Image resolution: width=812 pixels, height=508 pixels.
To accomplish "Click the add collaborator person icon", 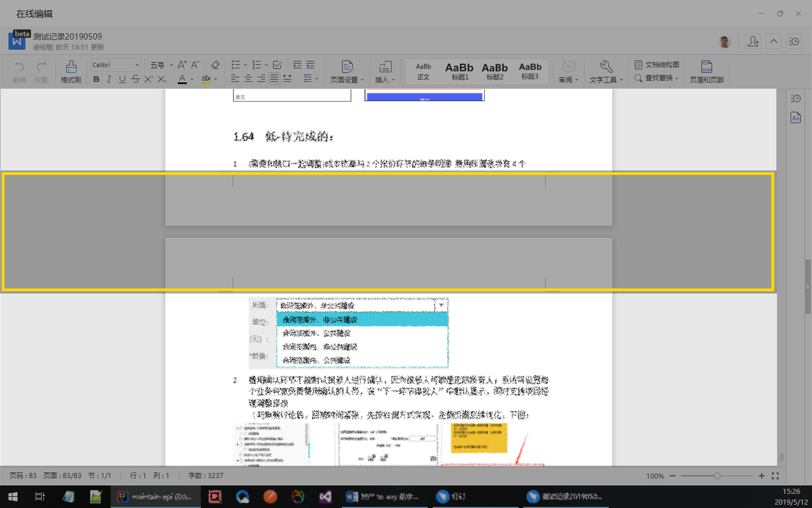I will tap(753, 41).
